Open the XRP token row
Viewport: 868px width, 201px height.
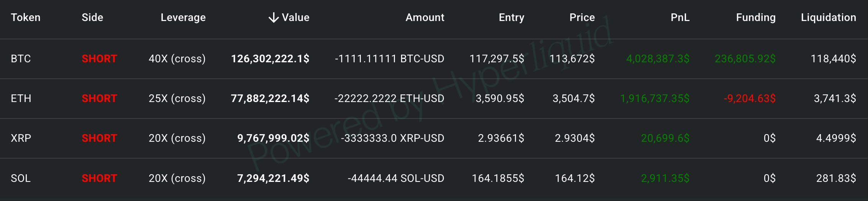(434, 138)
